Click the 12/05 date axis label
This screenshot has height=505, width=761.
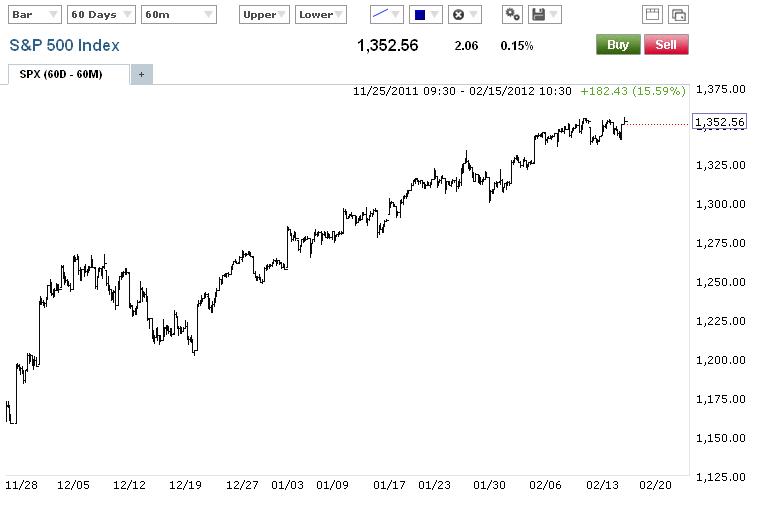[73, 485]
